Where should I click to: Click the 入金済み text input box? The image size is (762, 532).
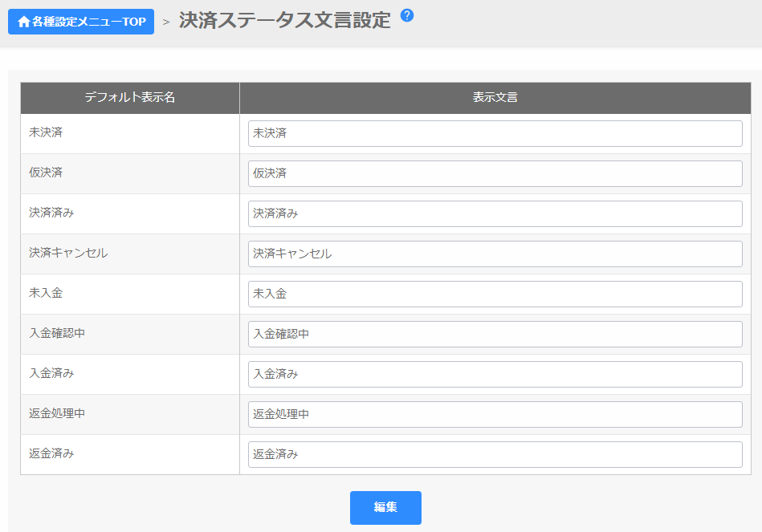pyautogui.click(x=495, y=374)
